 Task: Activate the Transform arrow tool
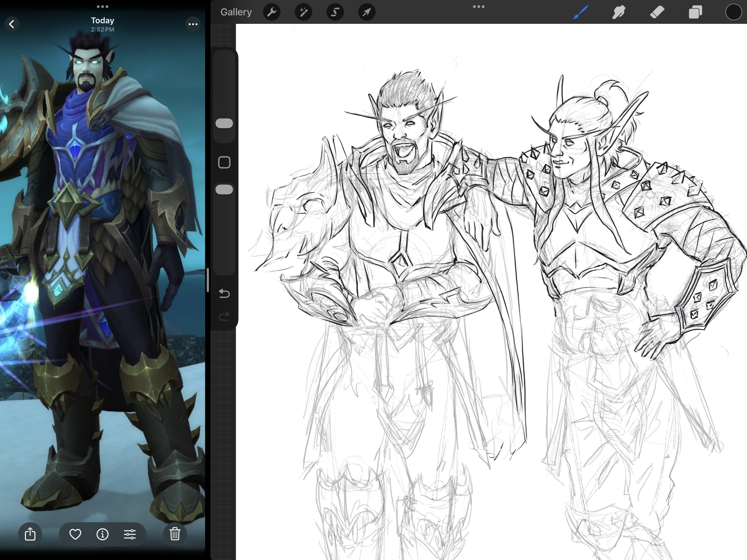(367, 12)
